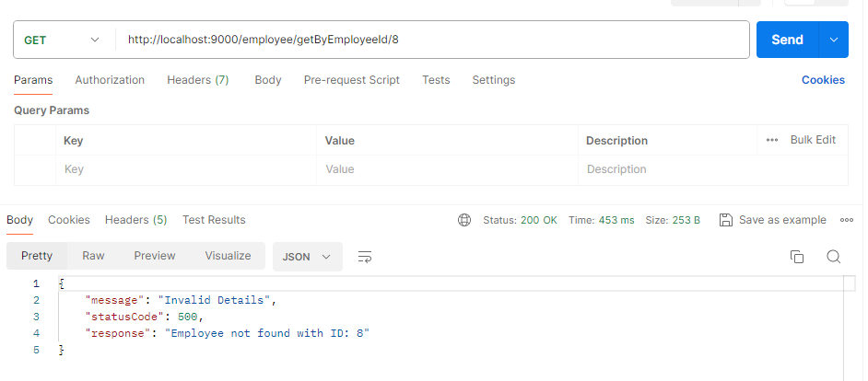This screenshot has height=381, width=868.
Task: Click the empty Key parameter field
Action: [184, 169]
